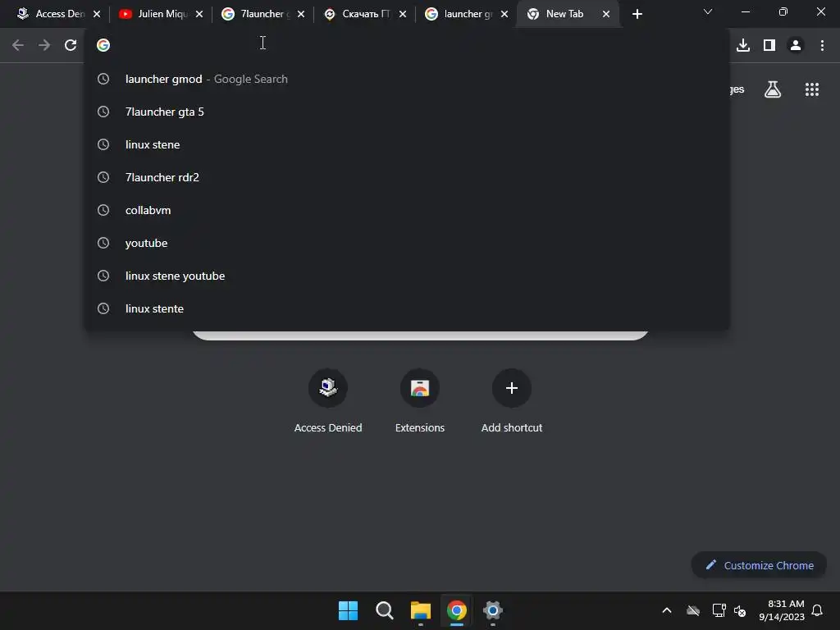Go back with the browser back arrow
This screenshot has width=840, height=630.
coord(18,46)
